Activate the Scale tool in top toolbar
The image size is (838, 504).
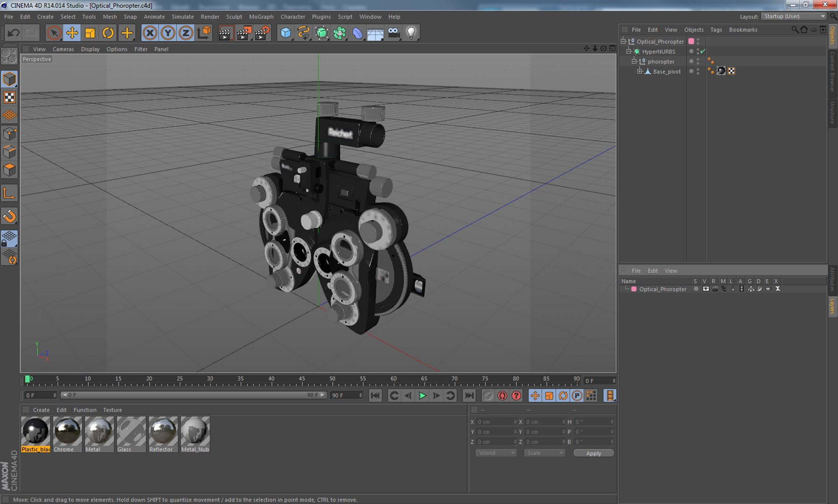90,33
